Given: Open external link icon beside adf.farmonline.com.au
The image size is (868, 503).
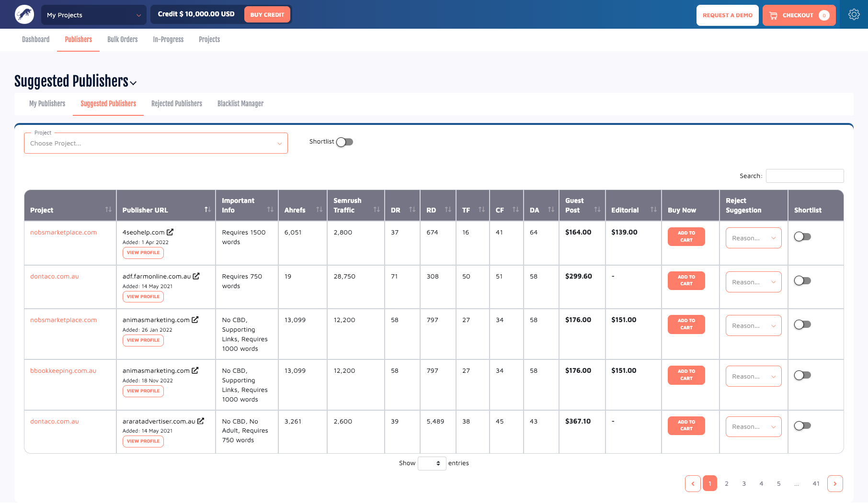Looking at the screenshot, I should 196,276.
